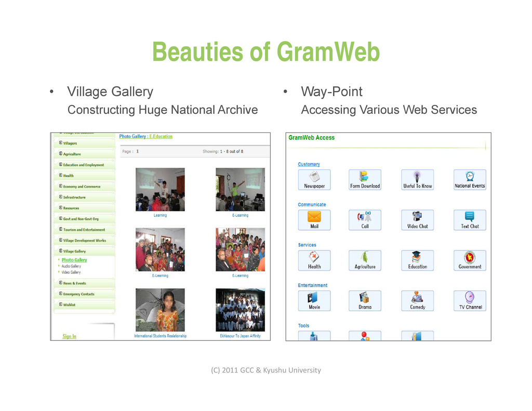Image resolution: width=532 pixels, height=411 pixels.
Task: Open Ekhlasour To Japan Affinity photo
Action: (240, 310)
